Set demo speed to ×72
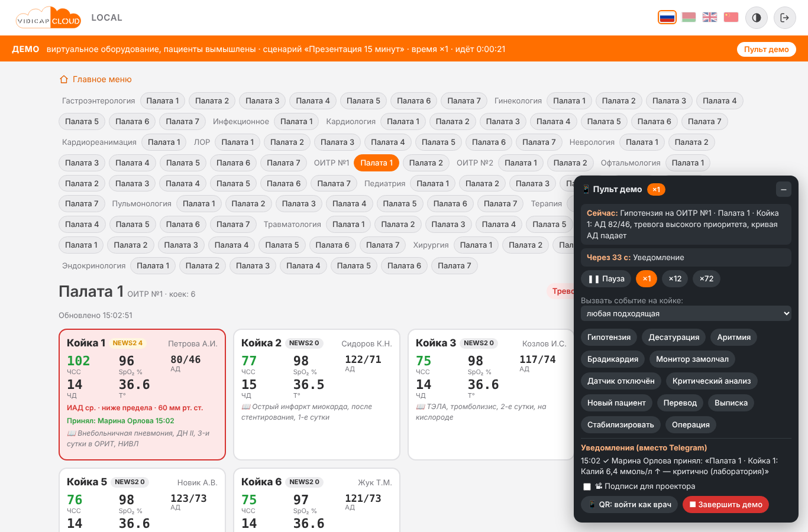Screen dimensions: 808x532 [x=706, y=278]
